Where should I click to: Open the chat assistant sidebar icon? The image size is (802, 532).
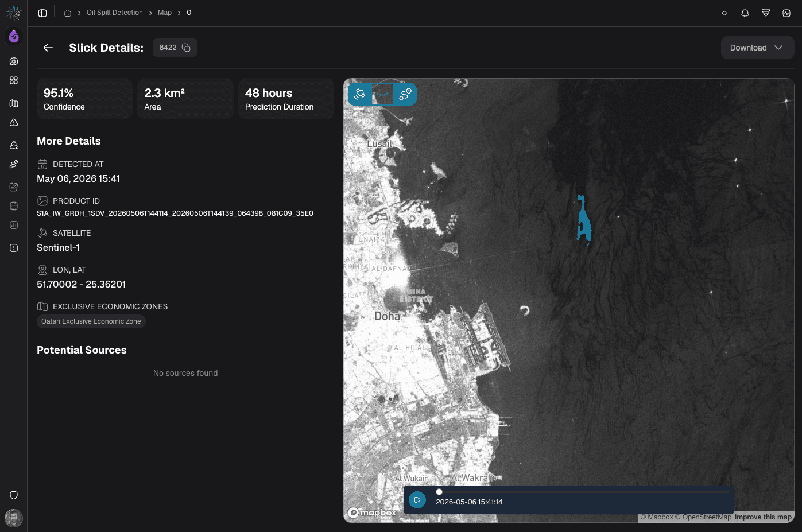tap(14, 61)
